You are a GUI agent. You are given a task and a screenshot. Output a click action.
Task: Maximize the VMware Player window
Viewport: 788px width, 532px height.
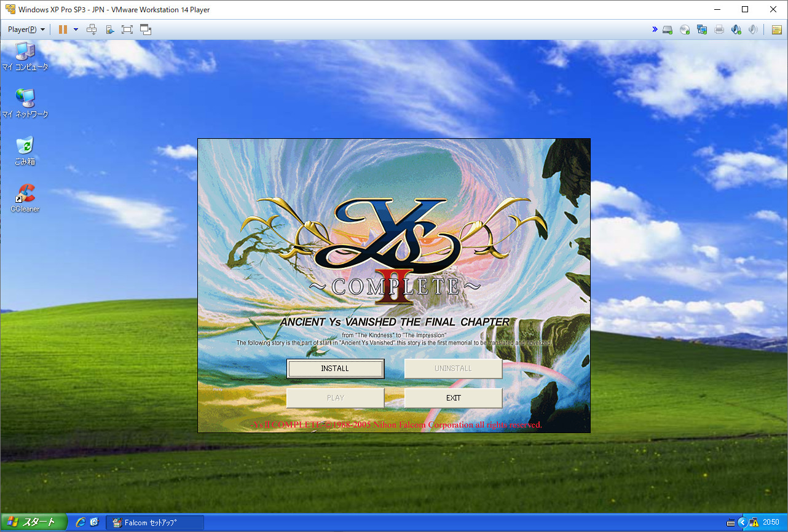745,9
